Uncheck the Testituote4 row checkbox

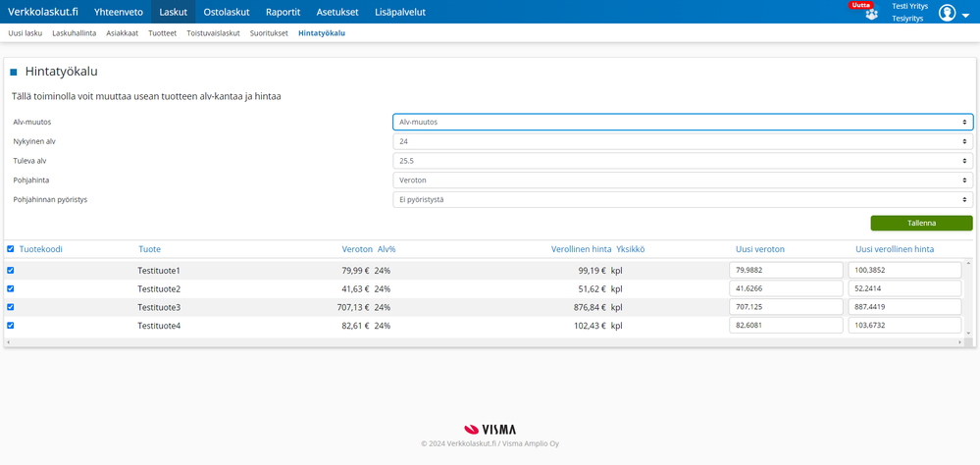click(11, 325)
